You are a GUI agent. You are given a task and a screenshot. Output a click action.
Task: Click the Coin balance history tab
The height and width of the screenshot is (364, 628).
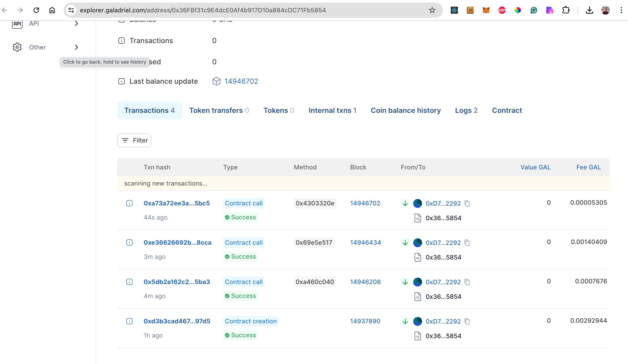[406, 110]
